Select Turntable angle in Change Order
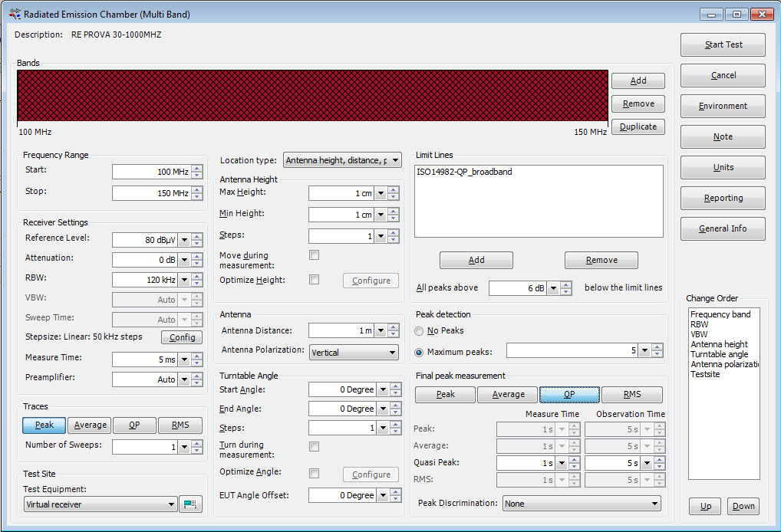This screenshot has height=532, width=781. tap(719, 354)
